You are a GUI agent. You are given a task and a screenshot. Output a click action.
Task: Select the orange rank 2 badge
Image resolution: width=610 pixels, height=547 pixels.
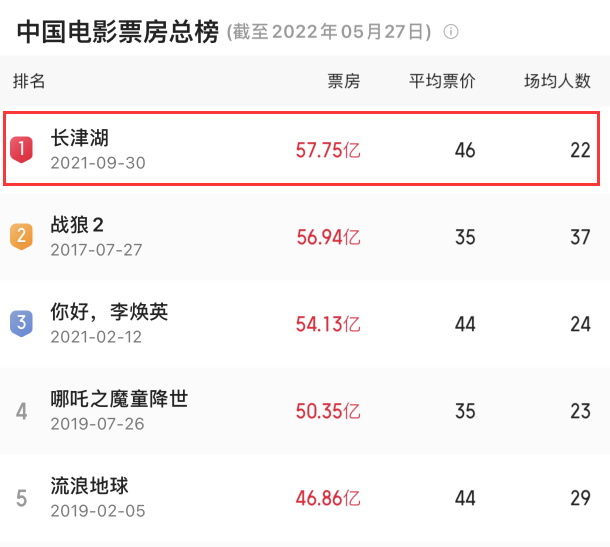click(21, 236)
